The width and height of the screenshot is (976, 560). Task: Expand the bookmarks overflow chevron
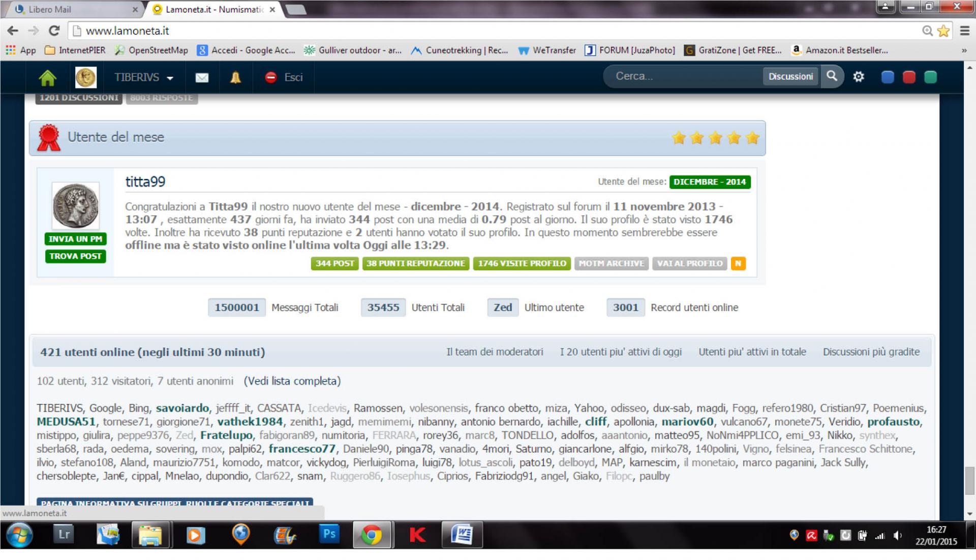pyautogui.click(x=964, y=50)
